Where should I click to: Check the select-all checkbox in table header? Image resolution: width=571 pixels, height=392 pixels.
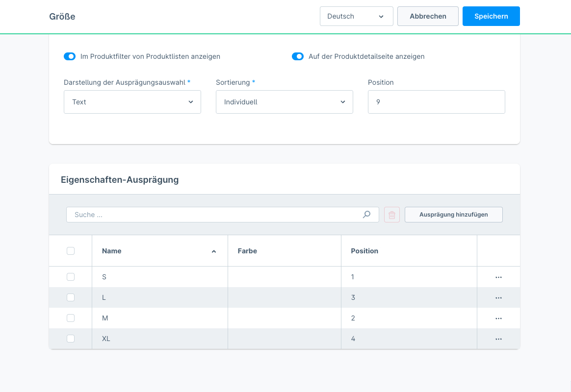(71, 251)
